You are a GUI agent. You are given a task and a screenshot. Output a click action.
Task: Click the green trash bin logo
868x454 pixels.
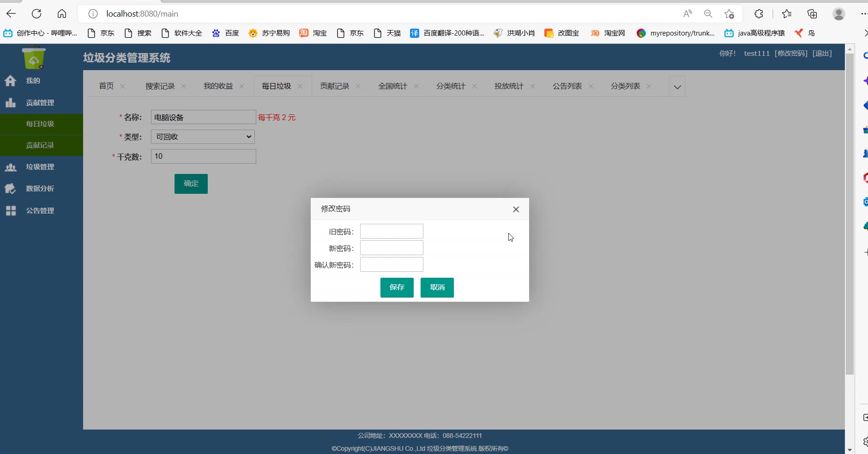point(34,58)
